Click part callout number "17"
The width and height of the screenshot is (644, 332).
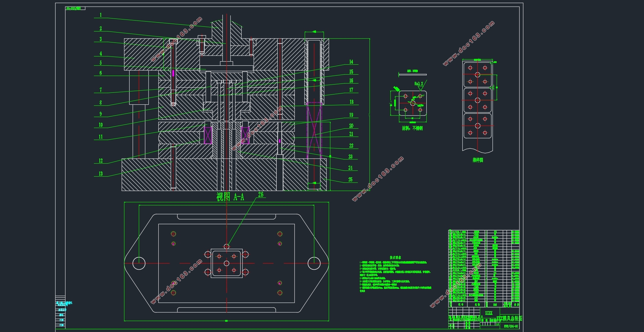[x=351, y=90]
